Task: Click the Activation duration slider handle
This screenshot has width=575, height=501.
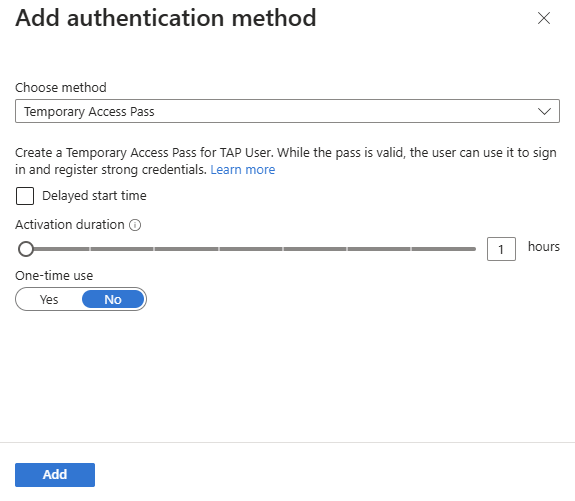Action: click(26, 249)
